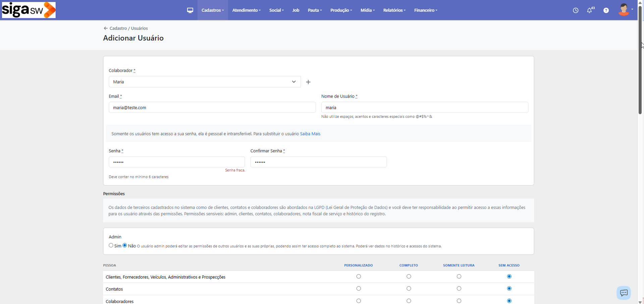
Task: Set Contatos permission to Completo
Action: (409, 289)
